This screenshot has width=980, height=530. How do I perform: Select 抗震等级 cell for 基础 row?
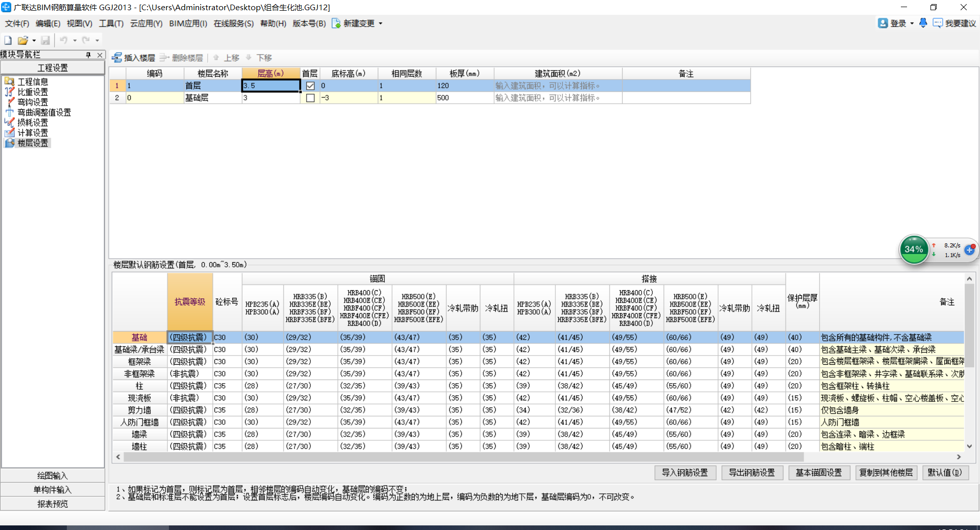point(190,338)
